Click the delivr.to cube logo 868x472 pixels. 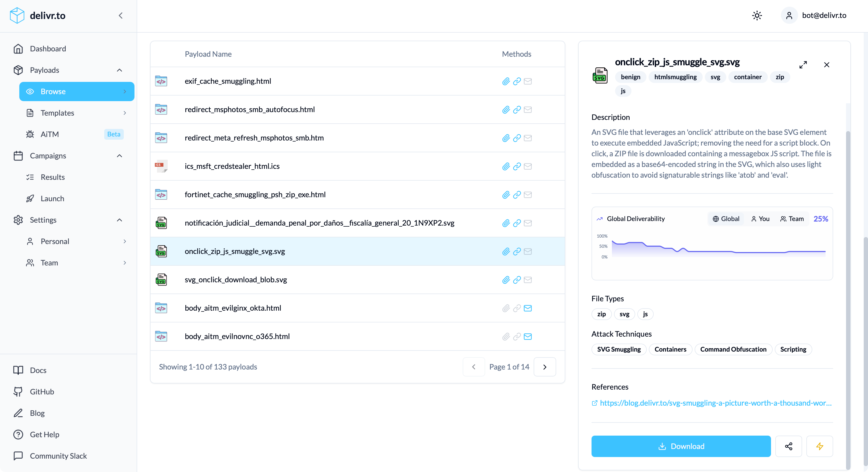click(x=17, y=16)
